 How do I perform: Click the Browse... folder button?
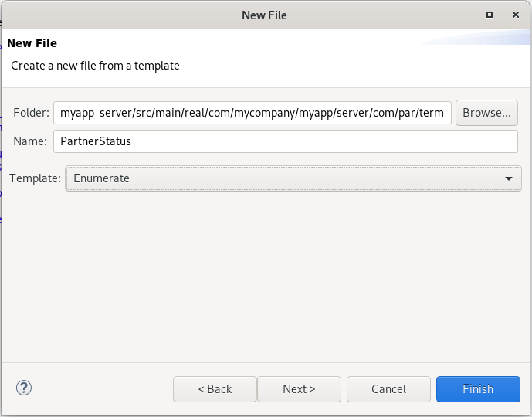[x=486, y=113]
